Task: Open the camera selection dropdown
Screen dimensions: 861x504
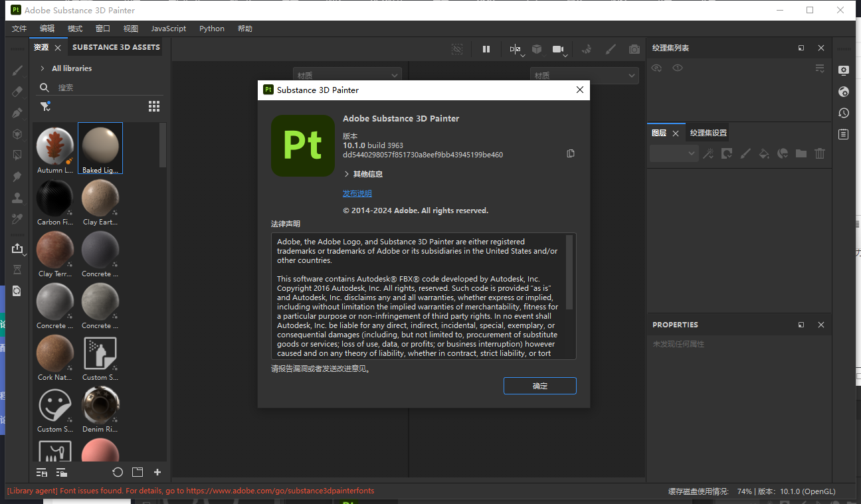Action: pyautogui.click(x=560, y=50)
